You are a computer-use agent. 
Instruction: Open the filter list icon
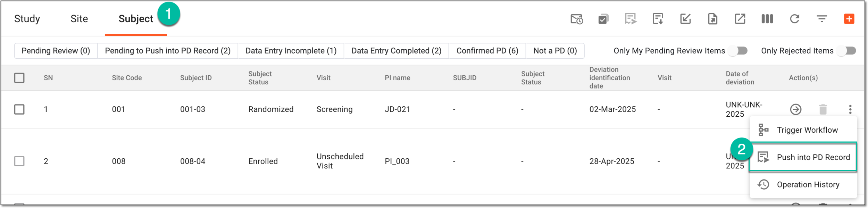tap(822, 19)
